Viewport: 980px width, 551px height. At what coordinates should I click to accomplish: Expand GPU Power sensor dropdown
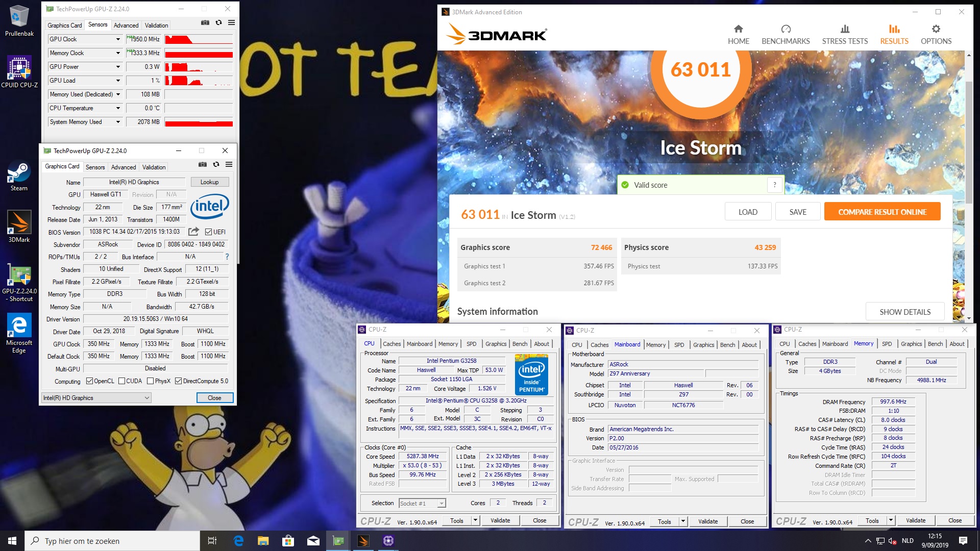click(118, 67)
